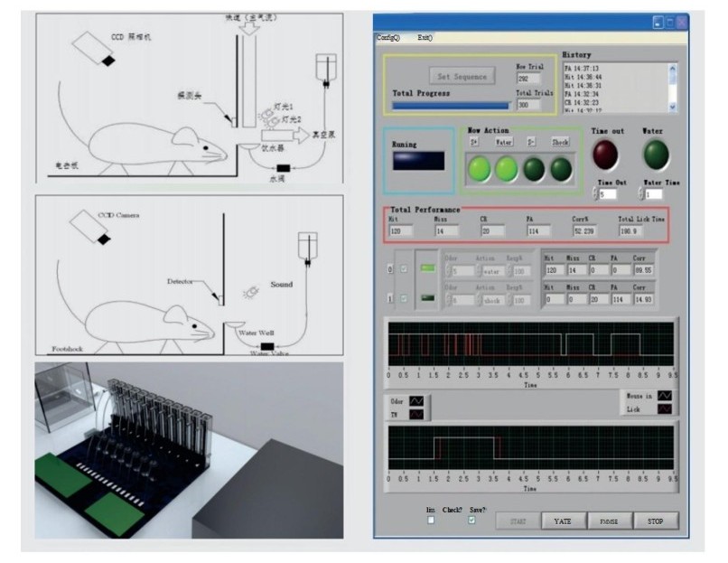Click the Odor plot legend icon
This screenshot has width=728, height=563.
click(416, 399)
